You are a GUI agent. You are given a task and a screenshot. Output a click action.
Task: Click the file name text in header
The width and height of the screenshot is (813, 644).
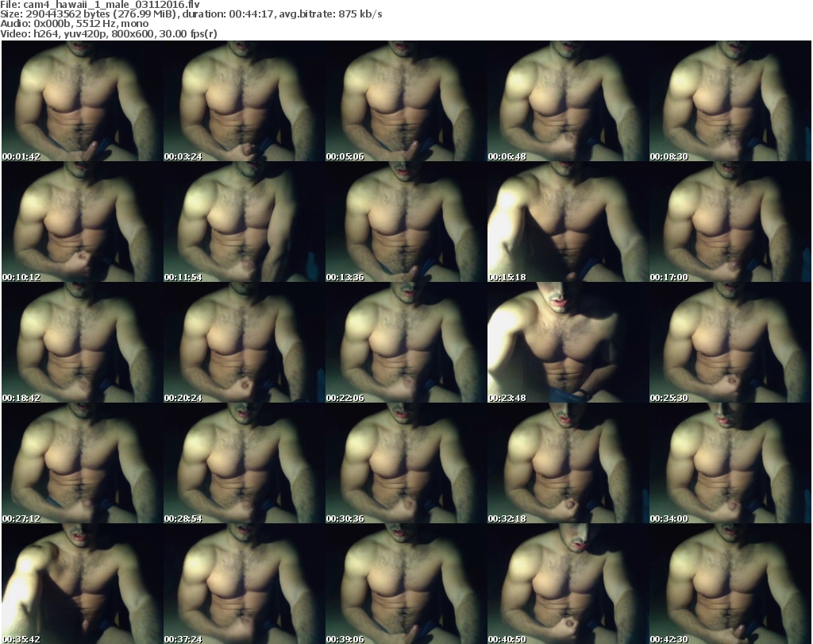(98, 5)
